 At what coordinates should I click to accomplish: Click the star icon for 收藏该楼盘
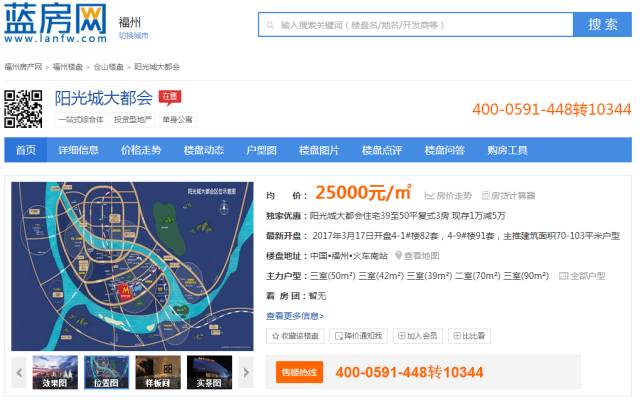[x=276, y=336]
